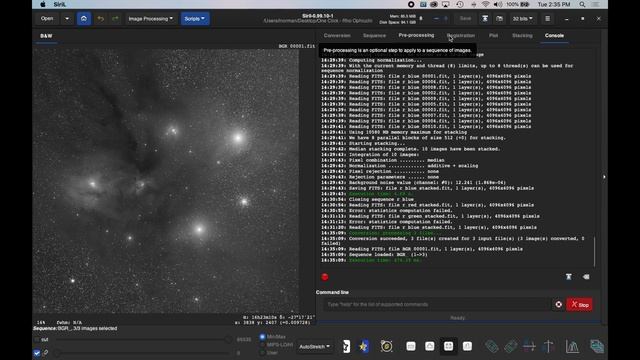
Task: Switch to the Plot tab
Action: click(x=493, y=36)
